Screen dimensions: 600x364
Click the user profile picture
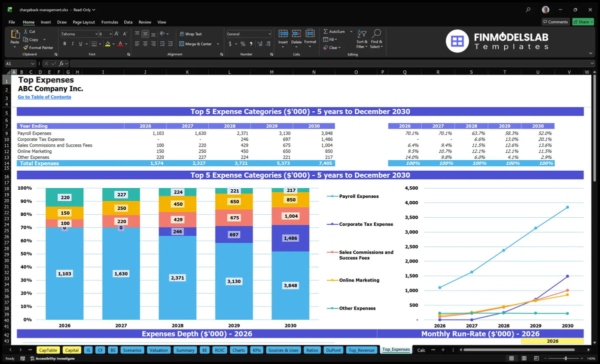[545, 9]
